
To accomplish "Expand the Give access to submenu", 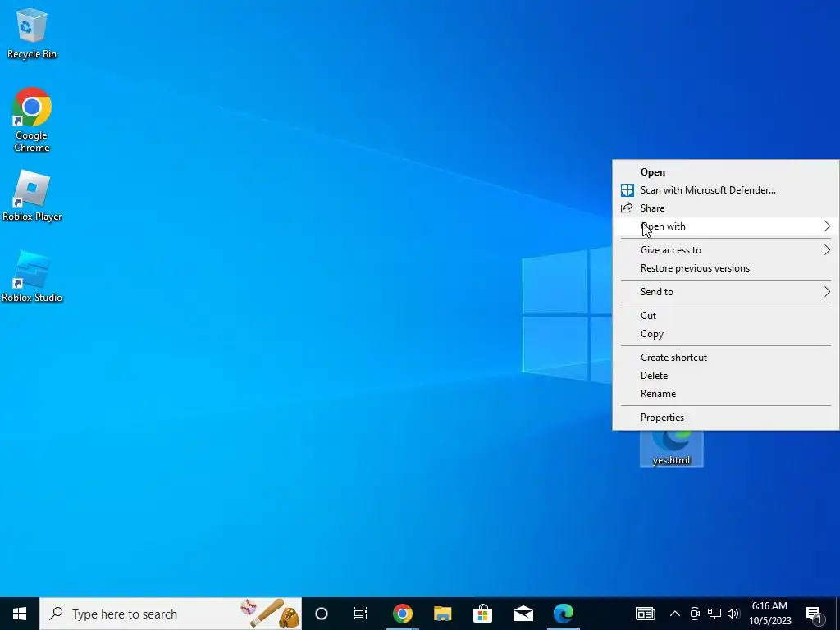I will coord(725,249).
